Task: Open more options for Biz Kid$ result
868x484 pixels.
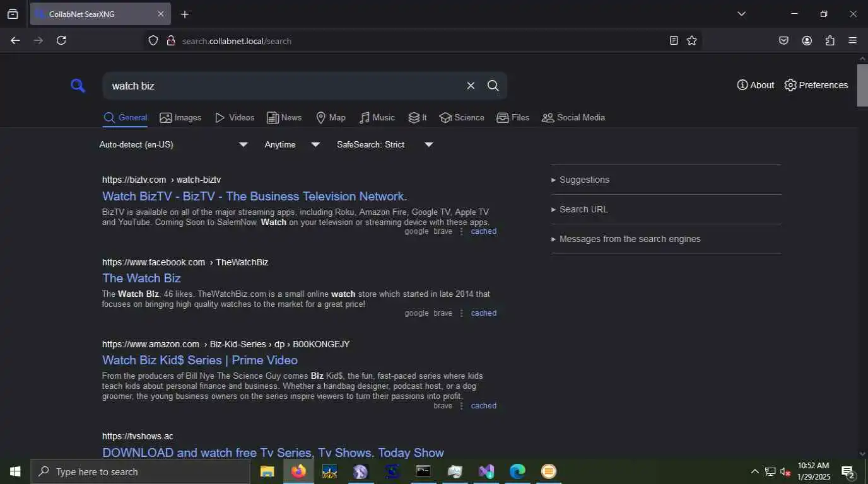Action: pyautogui.click(x=461, y=406)
